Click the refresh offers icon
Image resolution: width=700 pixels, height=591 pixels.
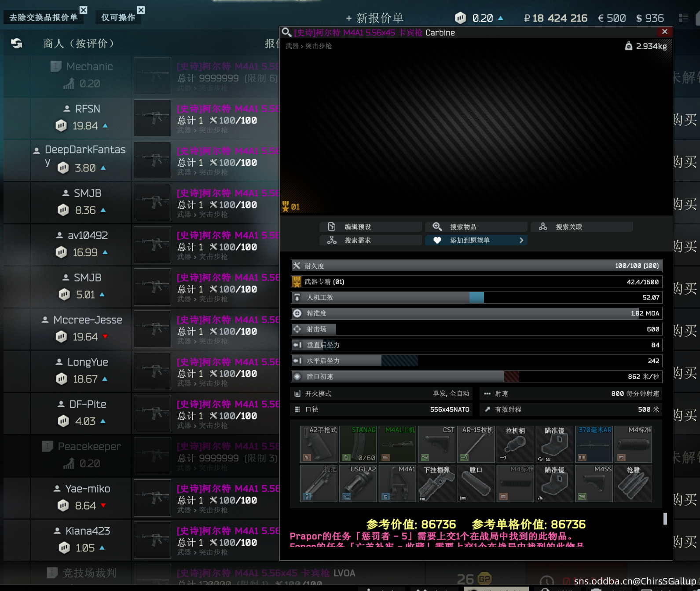pyautogui.click(x=17, y=43)
